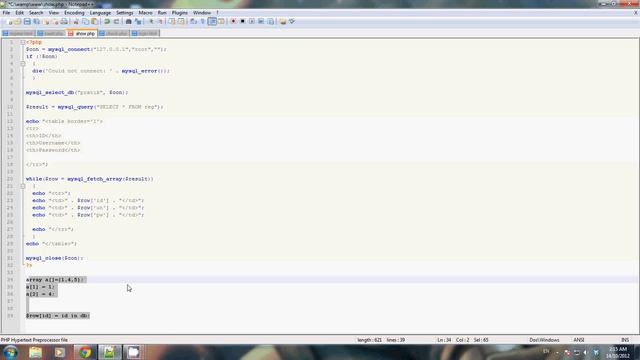Viewport: 640px width, 360px height.
Task: Copy selection with toolbar Copy icon
Action: point(85,21)
